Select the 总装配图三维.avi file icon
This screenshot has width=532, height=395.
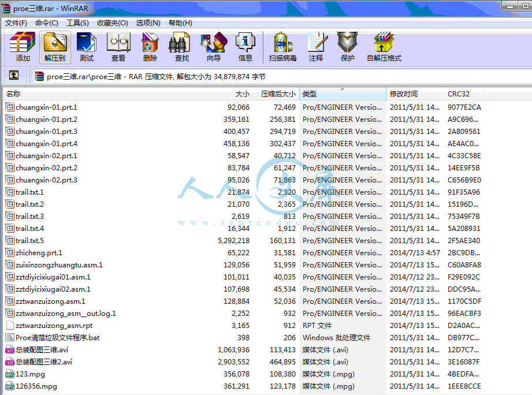pos(10,349)
